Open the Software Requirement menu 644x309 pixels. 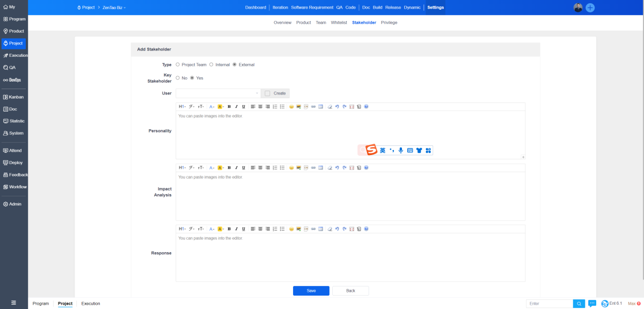312,8
